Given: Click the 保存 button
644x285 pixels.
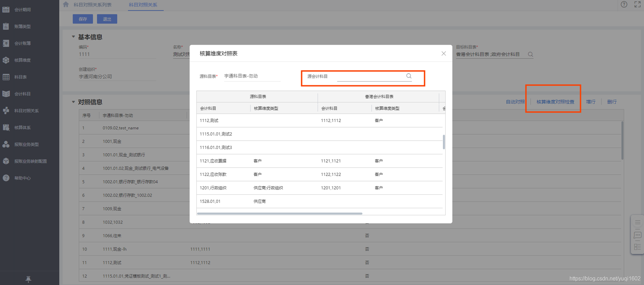Looking at the screenshot, I should [83, 19].
